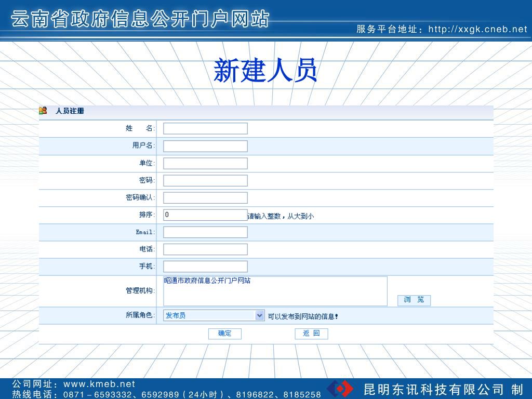Click the 密码确认 confirmation field

(x=205, y=198)
